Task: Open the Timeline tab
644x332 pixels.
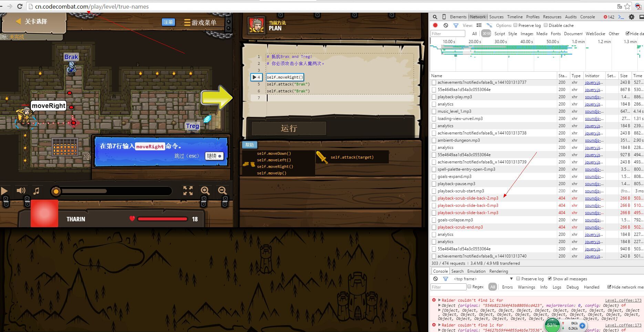Action: (x=515, y=17)
